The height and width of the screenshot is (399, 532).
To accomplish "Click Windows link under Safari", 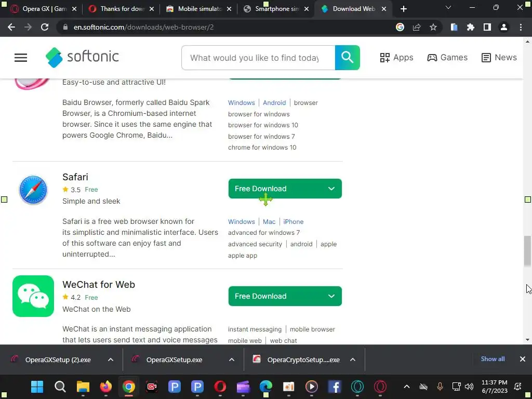I will [241, 221].
